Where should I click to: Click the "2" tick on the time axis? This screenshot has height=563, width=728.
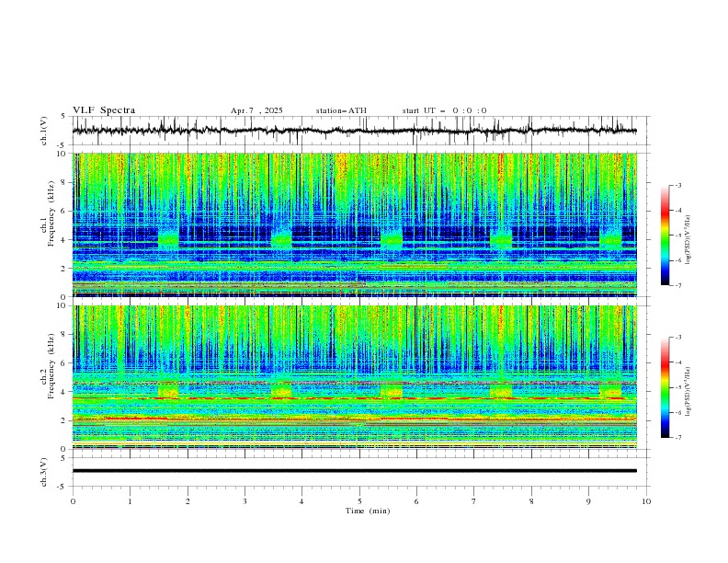coord(188,501)
